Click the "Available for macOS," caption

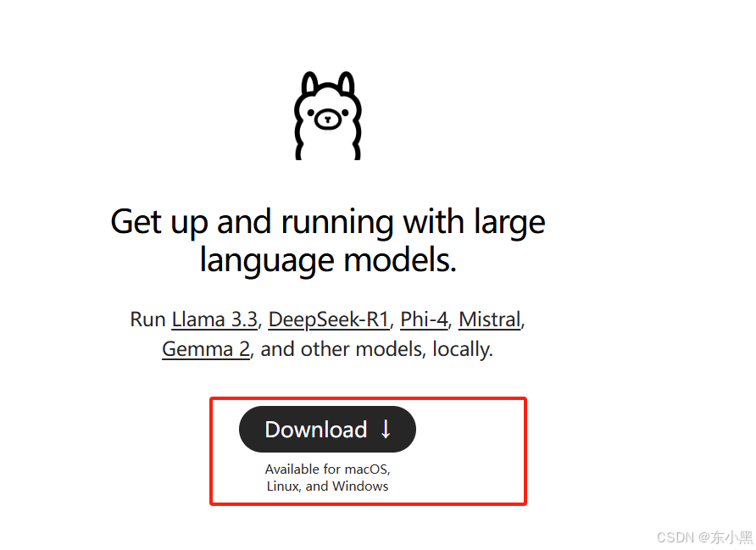(327, 469)
